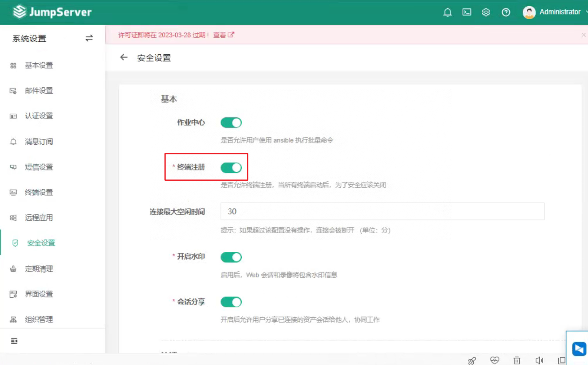Go to 基本设置 menu item
Image resolution: width=588 pixels, height=365 pixels.
(38, 66)
